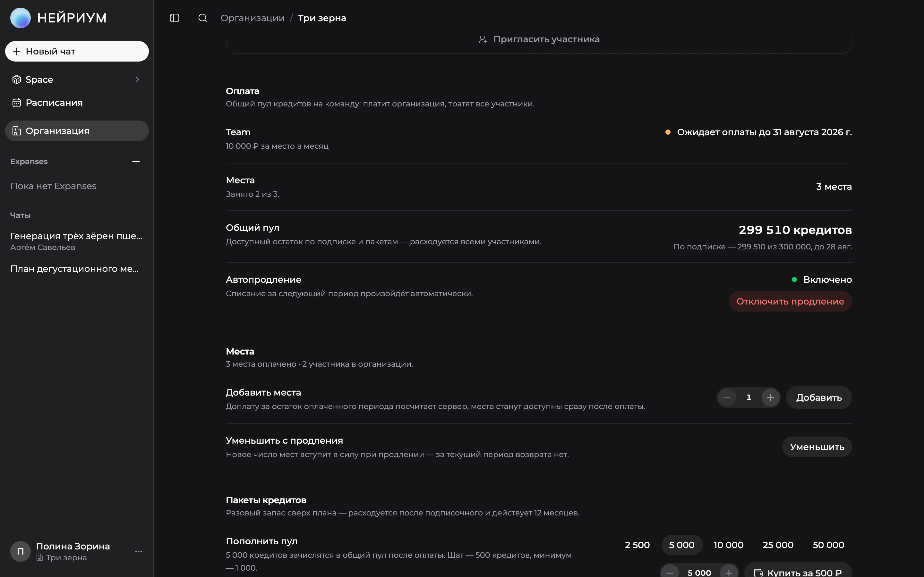Open the Организация sidebar item

tap(77, 131)
